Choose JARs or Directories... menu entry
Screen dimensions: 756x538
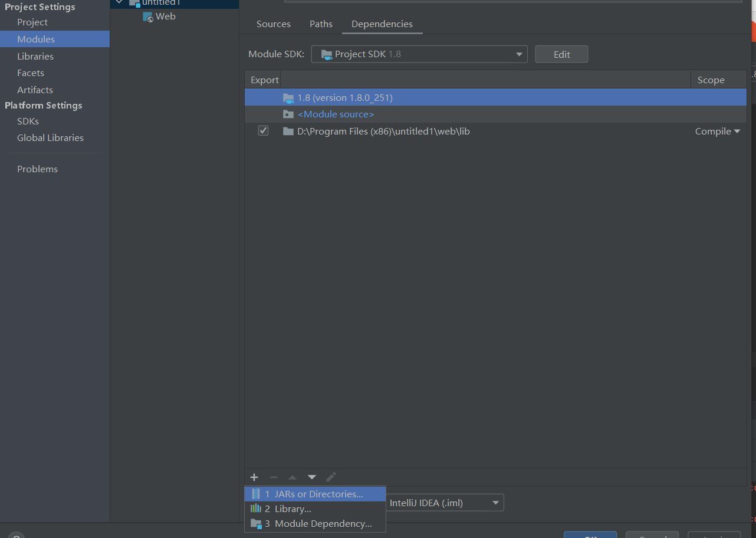[315, 494]
